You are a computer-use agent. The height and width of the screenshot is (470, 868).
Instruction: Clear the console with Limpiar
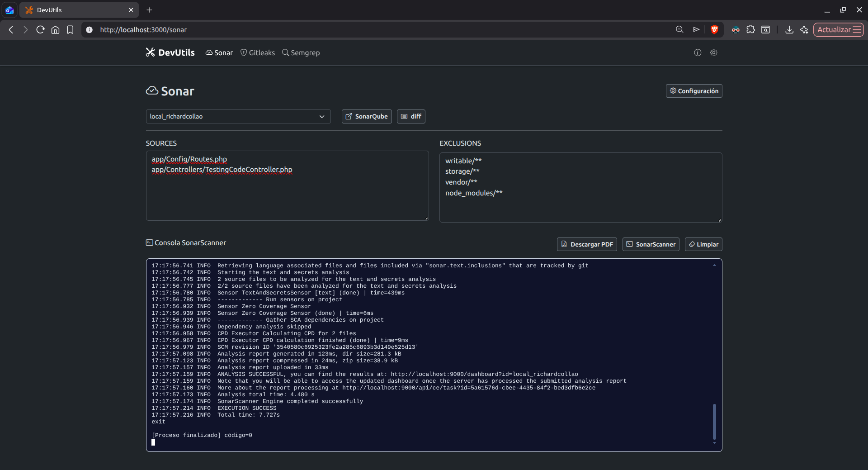tap(703, 244)
